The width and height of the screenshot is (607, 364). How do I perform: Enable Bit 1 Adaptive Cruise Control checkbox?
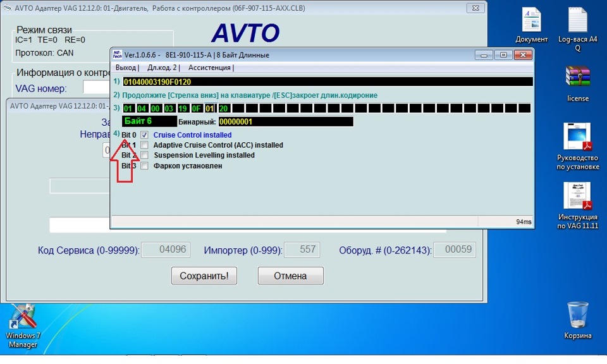[144, 145]
